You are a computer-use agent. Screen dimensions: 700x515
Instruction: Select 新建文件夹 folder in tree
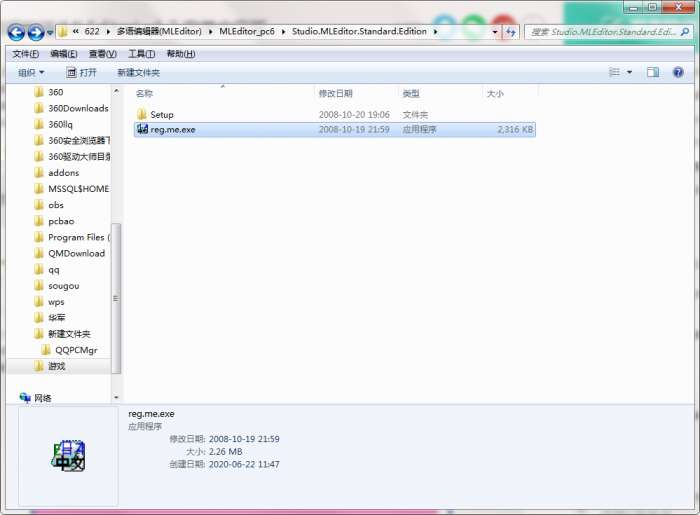tap(69, 334)
